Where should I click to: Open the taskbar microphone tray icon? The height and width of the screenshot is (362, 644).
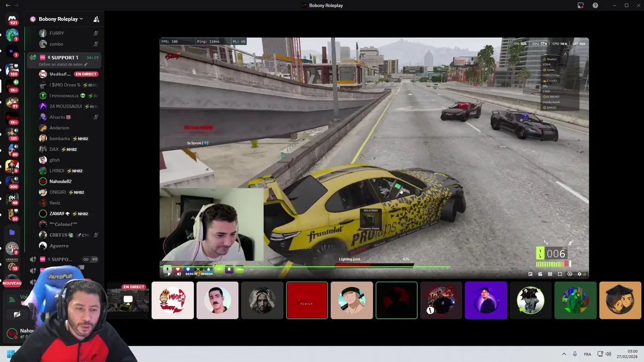point(575,354)
